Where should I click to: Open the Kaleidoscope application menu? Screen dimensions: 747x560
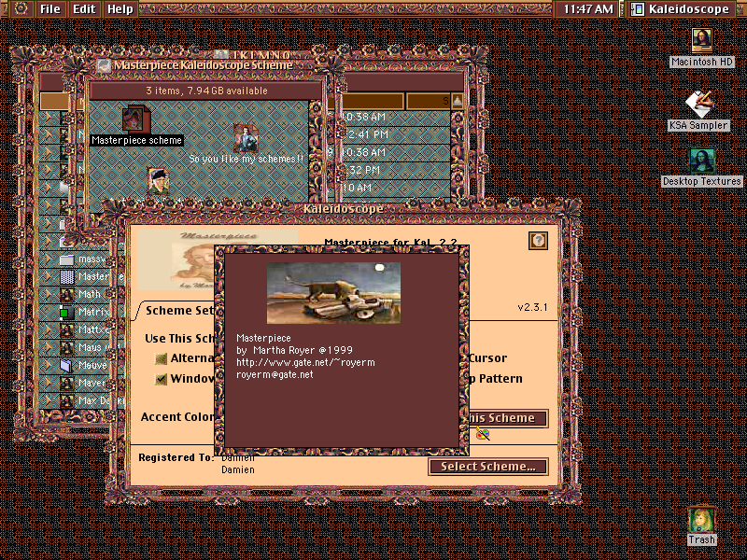point(681,9)
